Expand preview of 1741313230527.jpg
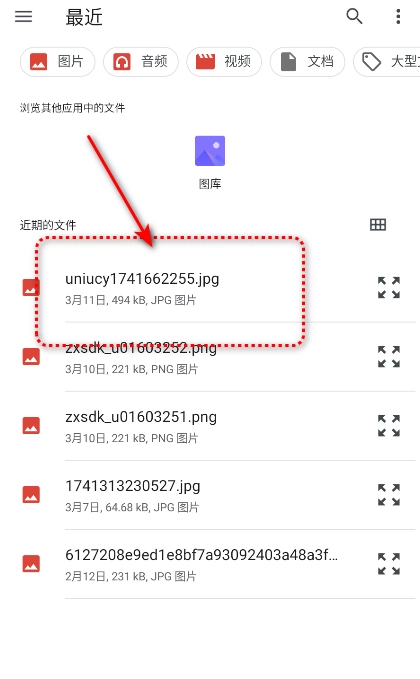 pyautogui.click(x=389, y=495)
